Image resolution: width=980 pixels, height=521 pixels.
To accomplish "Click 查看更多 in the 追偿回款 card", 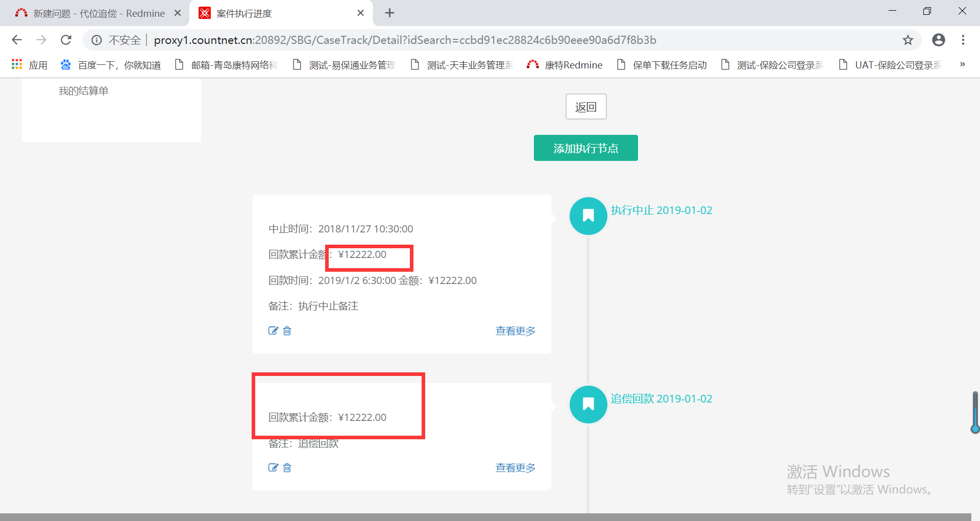I will click(516, 467).
